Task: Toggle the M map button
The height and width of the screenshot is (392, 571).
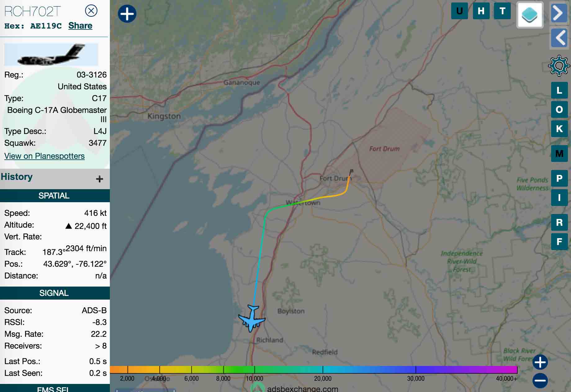Action: [x=559, y=154]
